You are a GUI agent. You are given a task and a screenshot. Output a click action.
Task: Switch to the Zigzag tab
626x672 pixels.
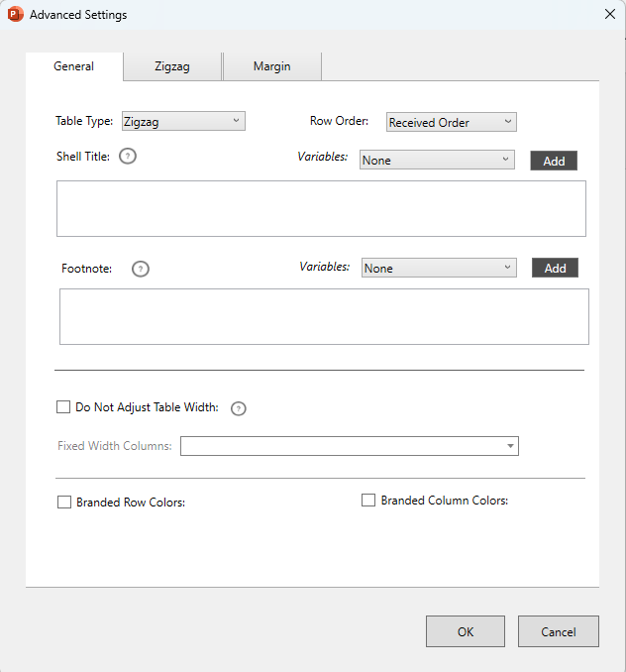pyautogui.click(x=172, y=66)
